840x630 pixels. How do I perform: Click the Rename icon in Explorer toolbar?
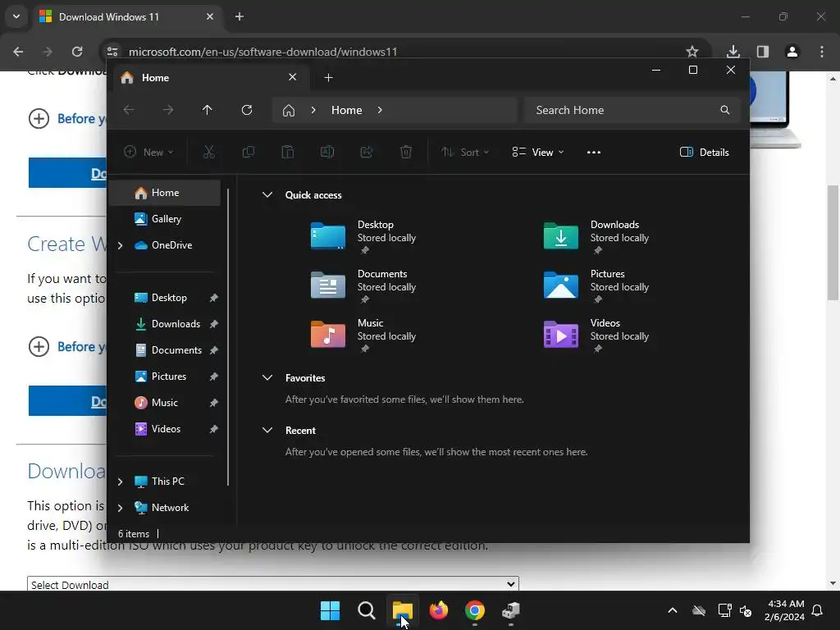[327, 152]
